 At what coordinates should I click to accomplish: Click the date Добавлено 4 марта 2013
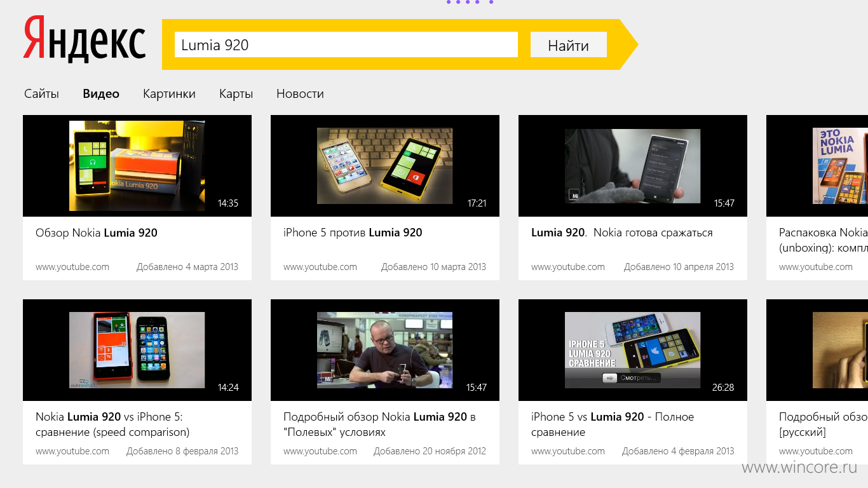tap(187, 267)
